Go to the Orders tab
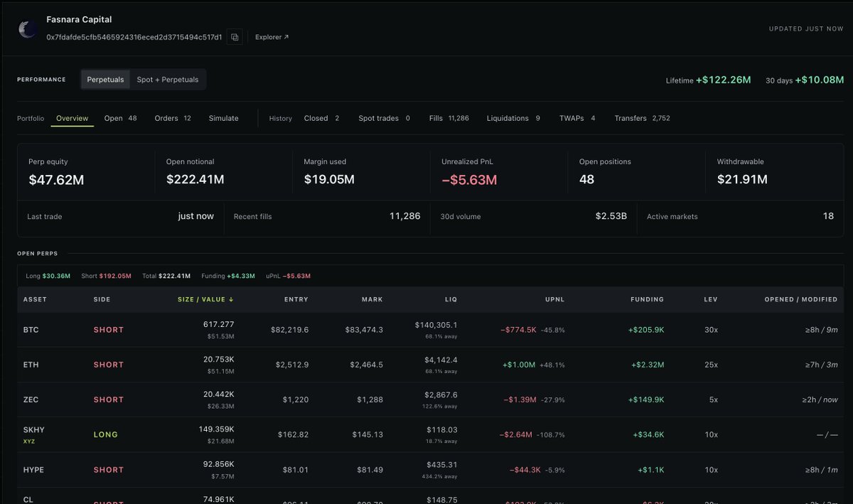Viewport: 853px width, 504px height. 173,118
